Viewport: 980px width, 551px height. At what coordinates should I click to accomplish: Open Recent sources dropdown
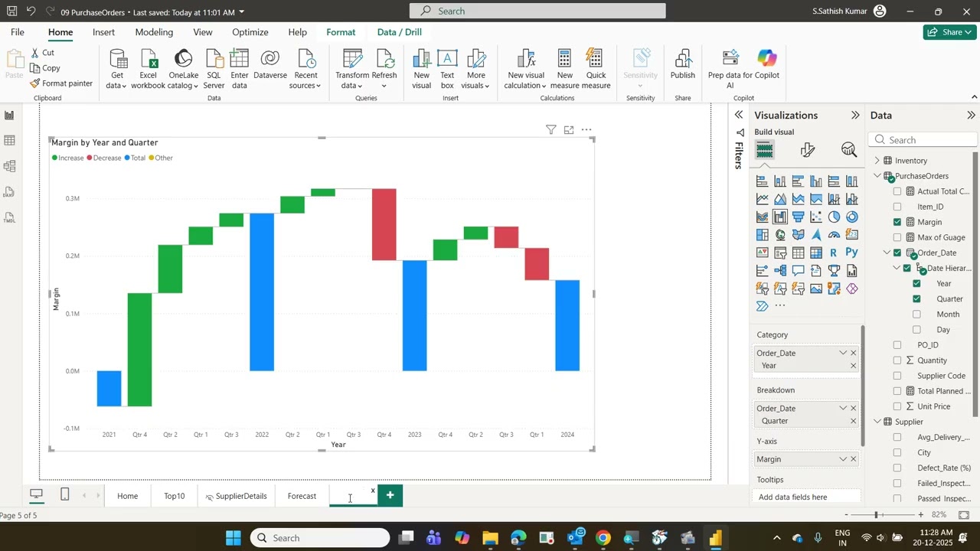(x=305, y=70)
